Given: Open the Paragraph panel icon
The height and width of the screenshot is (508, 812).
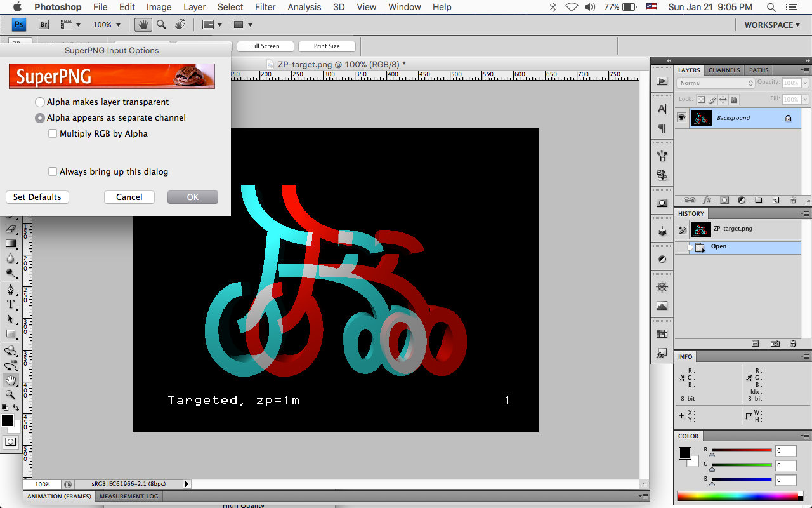Looking at the screenshot, I should pyautogui.click(x=662, y=128).
